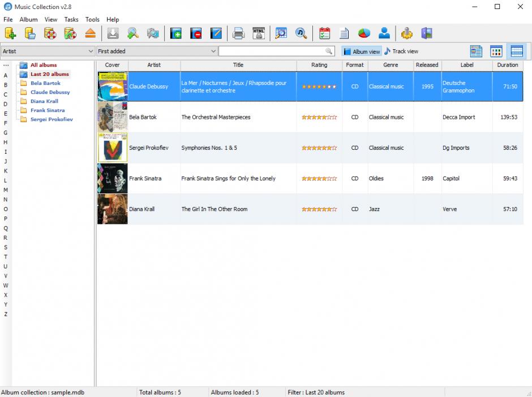Viewport: 532px width, 397px height.
Task: Click the camera icon in toolbar
Action: (153, 33)
